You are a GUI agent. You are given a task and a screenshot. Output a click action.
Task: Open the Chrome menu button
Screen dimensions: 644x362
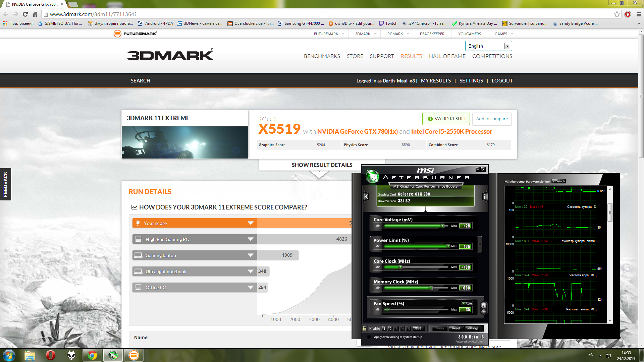tap(639, 14)
